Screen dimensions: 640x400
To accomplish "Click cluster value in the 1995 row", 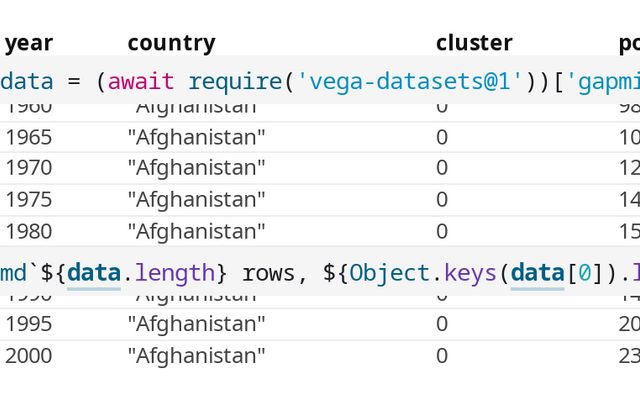I will point(442,324).
